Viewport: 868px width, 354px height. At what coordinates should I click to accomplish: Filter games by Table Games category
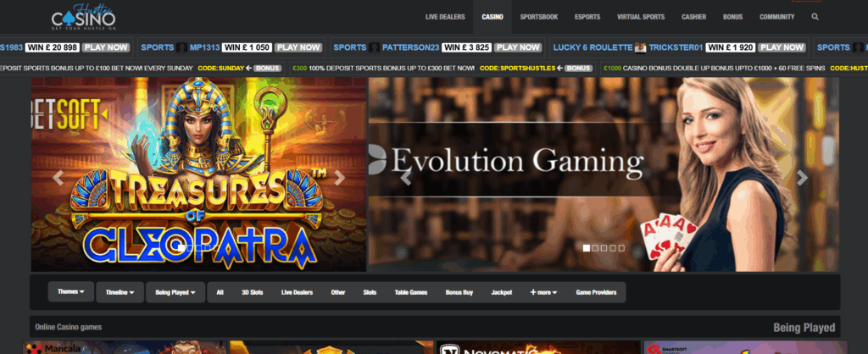(x=411, y=292)
